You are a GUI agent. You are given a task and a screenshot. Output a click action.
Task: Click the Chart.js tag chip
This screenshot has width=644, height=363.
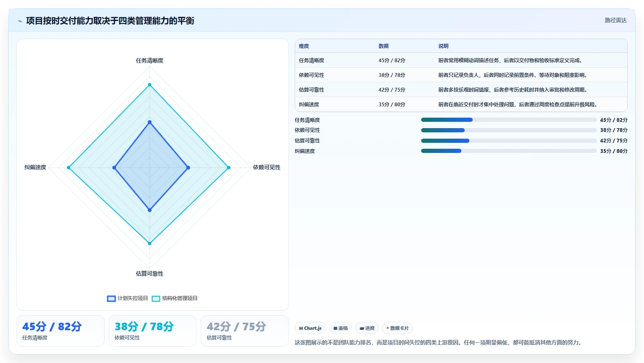(x=310, y=328)
